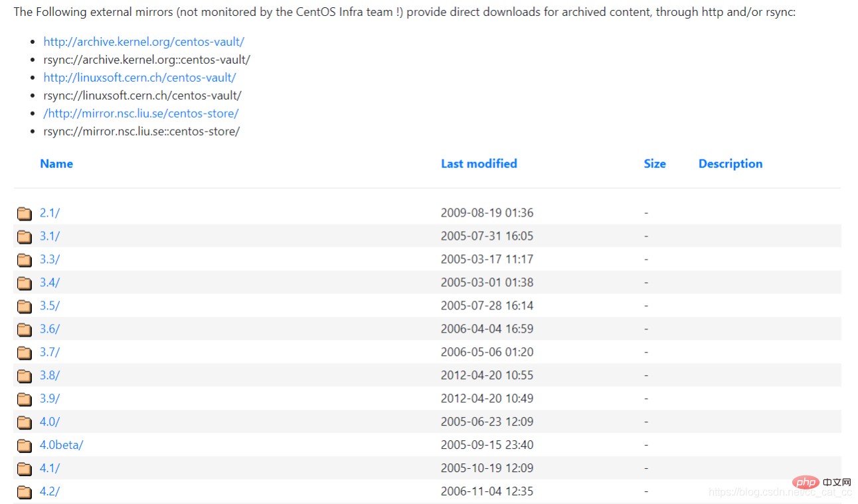Open archive.kernel.org centos-vault http link

tap(144, 42)
